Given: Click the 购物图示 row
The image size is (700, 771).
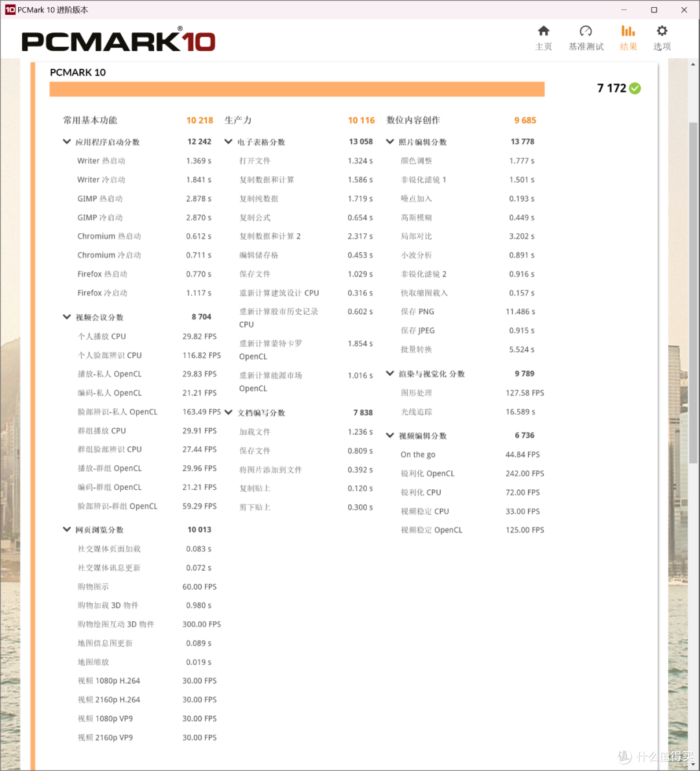Looking at the screenshot, I should 146,586.
